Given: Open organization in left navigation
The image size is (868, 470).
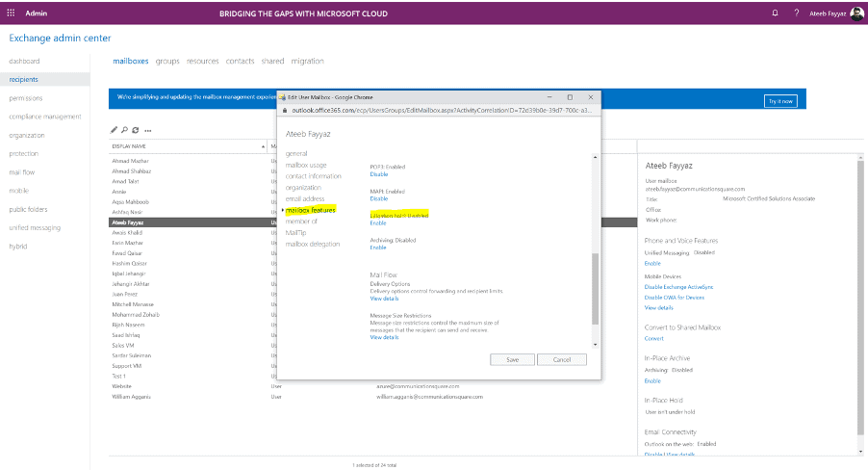Looking at the screenshot, I should (27, 135).
